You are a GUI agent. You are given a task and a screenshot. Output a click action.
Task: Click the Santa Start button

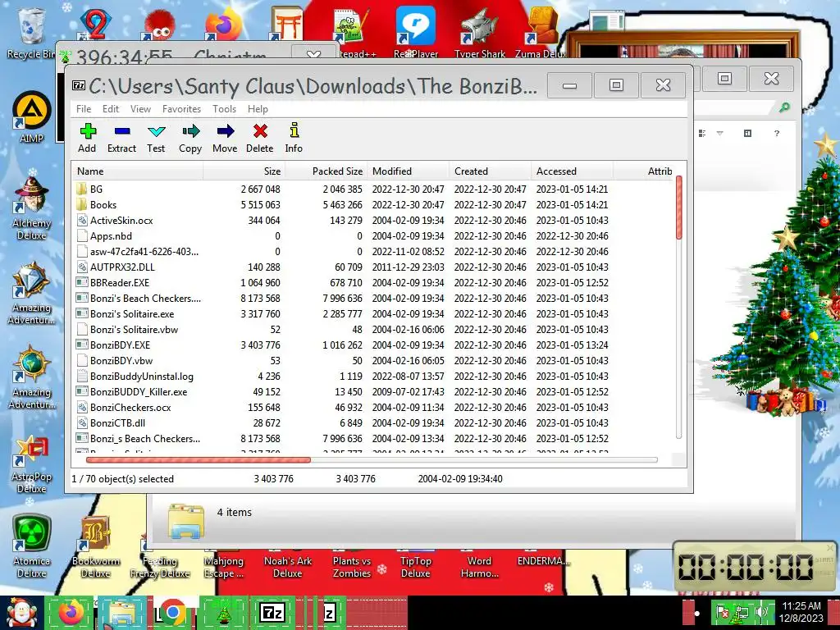(x=21, y=613)
